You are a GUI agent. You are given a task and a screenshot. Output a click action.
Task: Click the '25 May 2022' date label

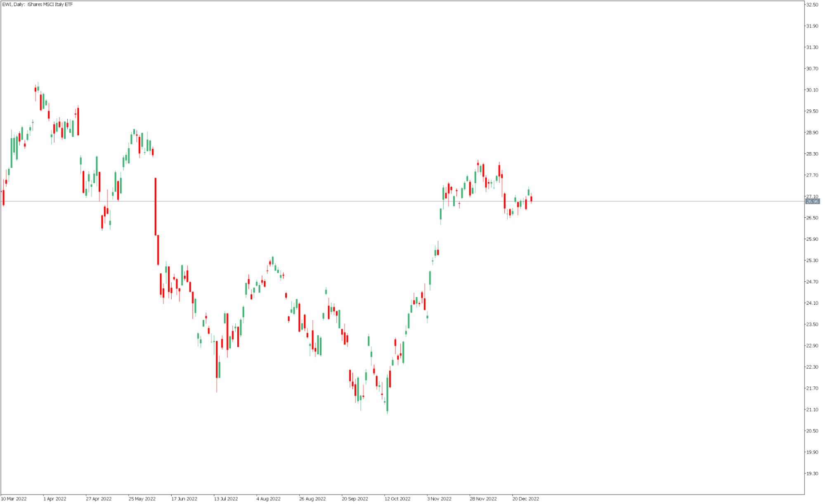point(142,499)
